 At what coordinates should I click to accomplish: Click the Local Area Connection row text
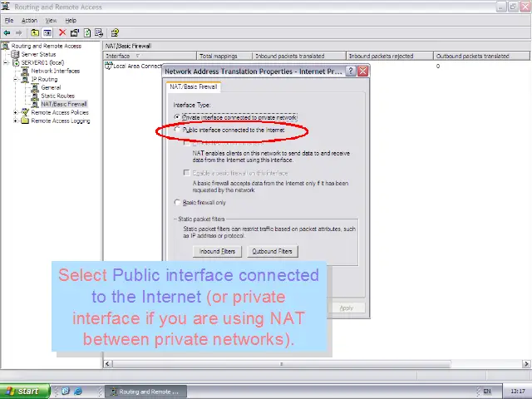137,66
